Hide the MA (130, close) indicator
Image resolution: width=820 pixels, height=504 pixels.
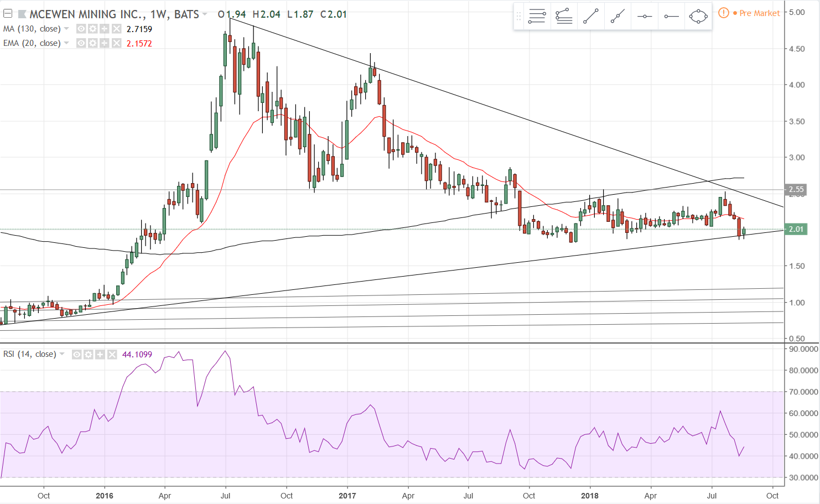[x=81, y=29]
